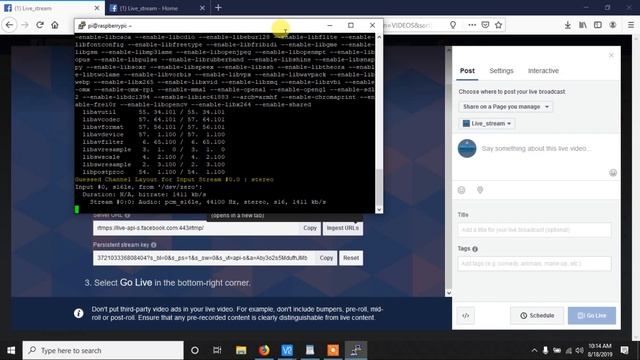The width and height of the screenshot is (640, 360).
Task: Open Firefox from the taskbar
Action: (x=264, y=350)
